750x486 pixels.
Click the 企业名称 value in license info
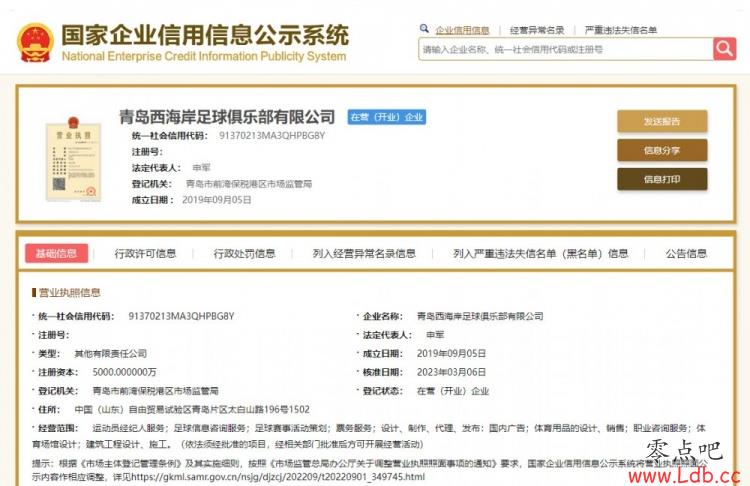click(480, 316)
